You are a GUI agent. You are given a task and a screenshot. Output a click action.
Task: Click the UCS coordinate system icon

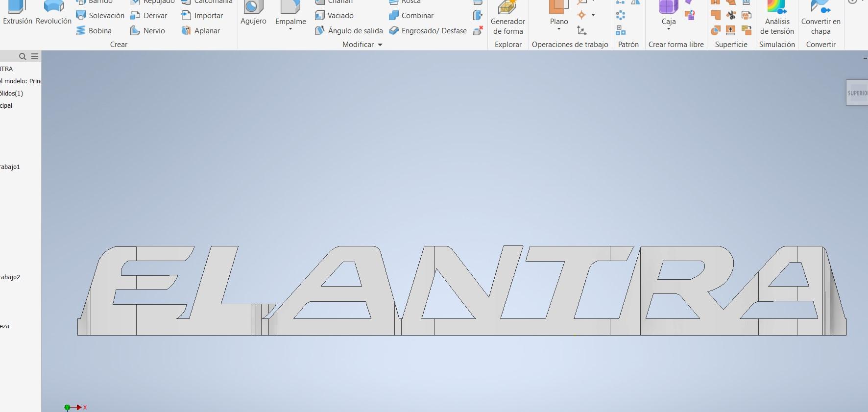click(581, 30)
